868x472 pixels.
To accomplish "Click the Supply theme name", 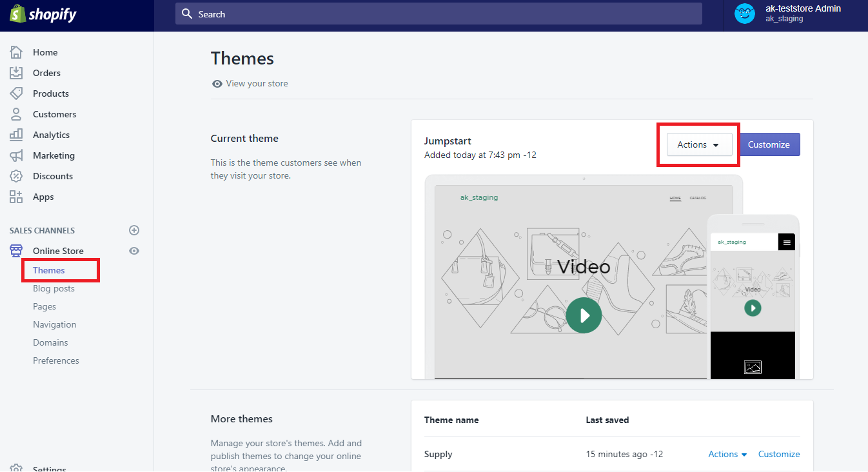I will pyautogui.click(x=439, y=455).
